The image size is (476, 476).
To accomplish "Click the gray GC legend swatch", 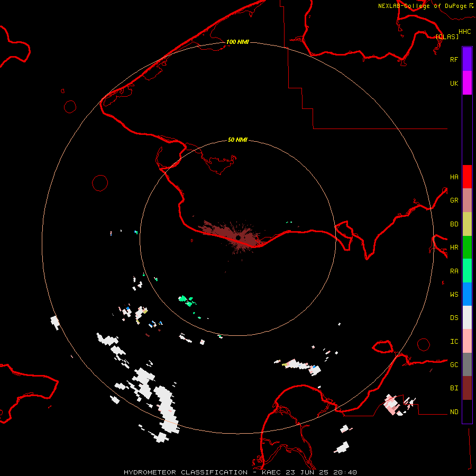I will (x=467, y=364).
